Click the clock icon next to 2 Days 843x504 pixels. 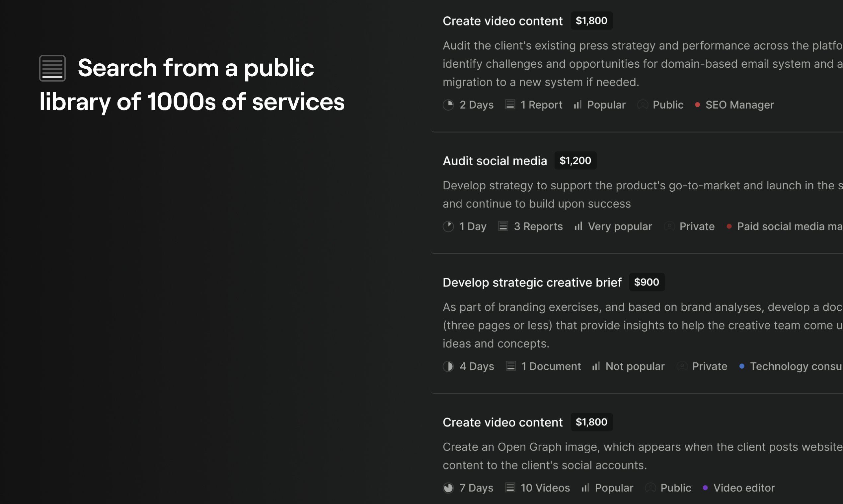click(448, 105)
